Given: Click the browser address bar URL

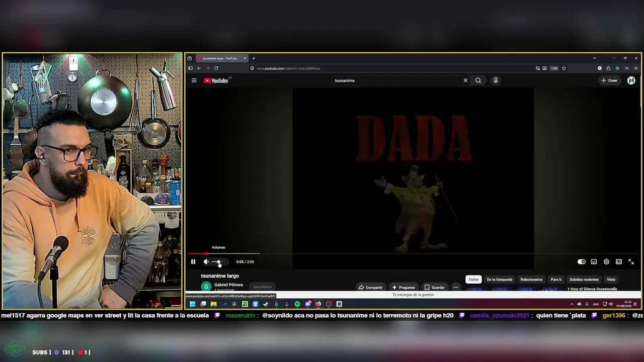Looking at the screenshot, I should pos(288,68).
